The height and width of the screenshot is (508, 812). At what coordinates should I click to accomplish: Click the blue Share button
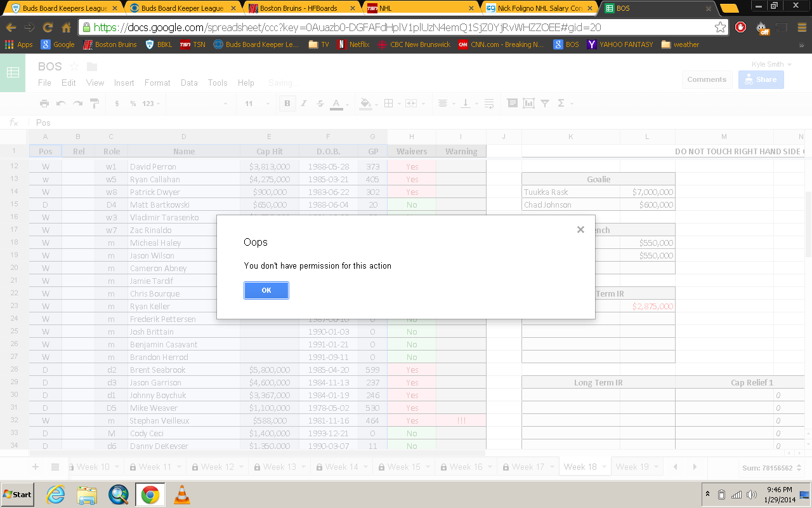[x=761, y=79]
